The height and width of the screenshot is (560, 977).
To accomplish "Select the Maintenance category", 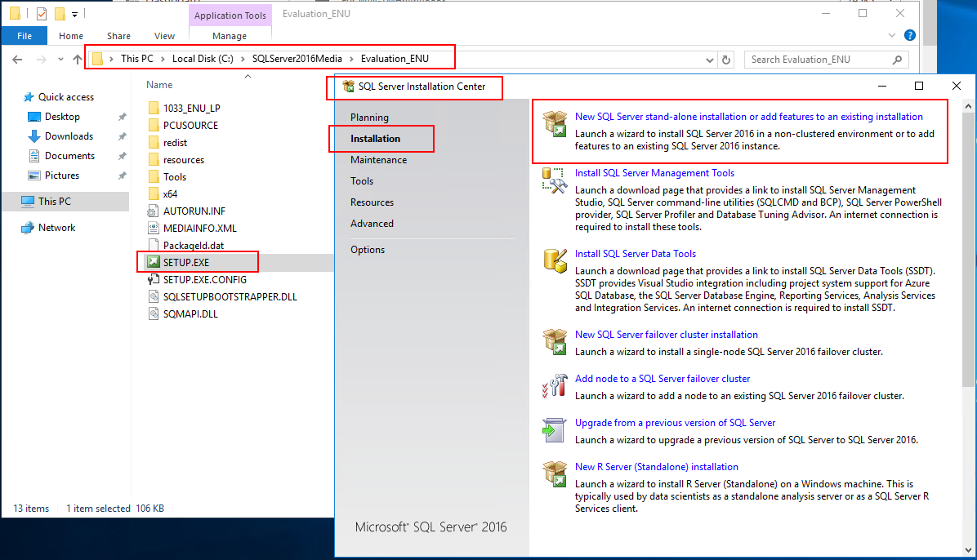I will point(378,159).
